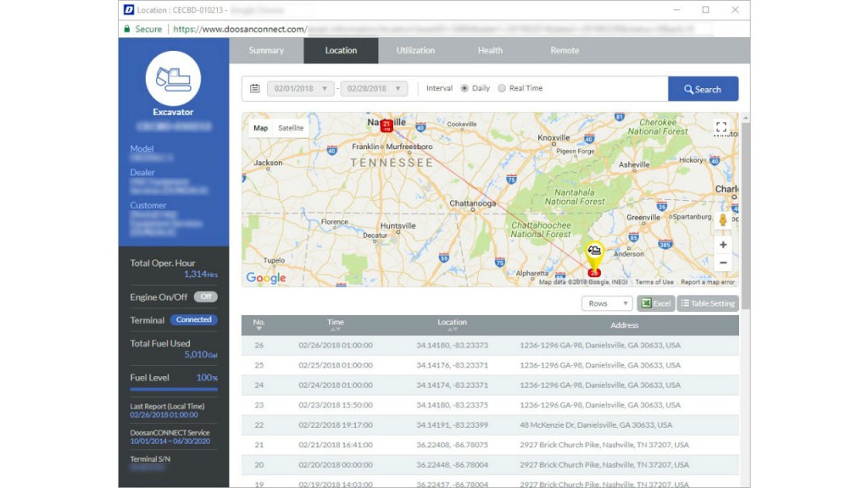
Task: Click the Address column header
Action: tap(625, 325)
